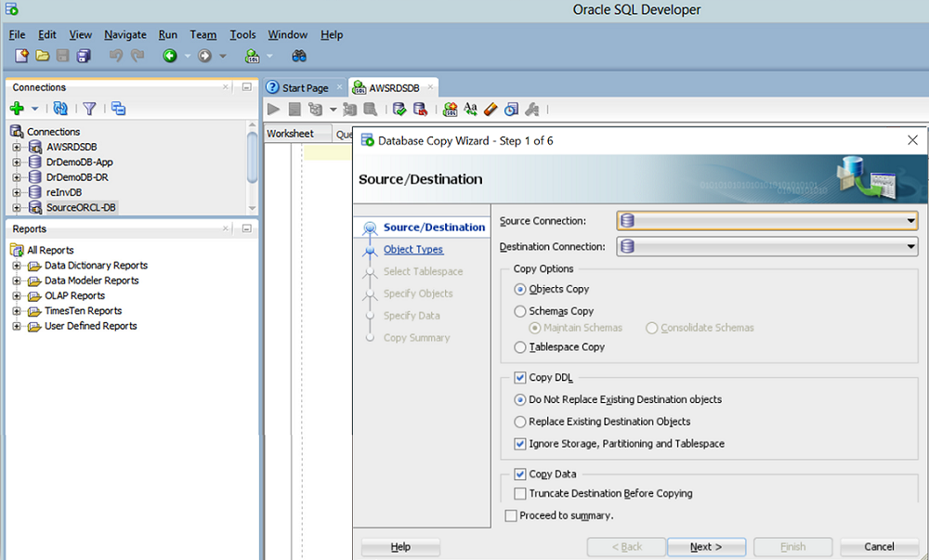Expand the SourceORCL-DB connection
The image size is (929, 560).
coord(18,207)
